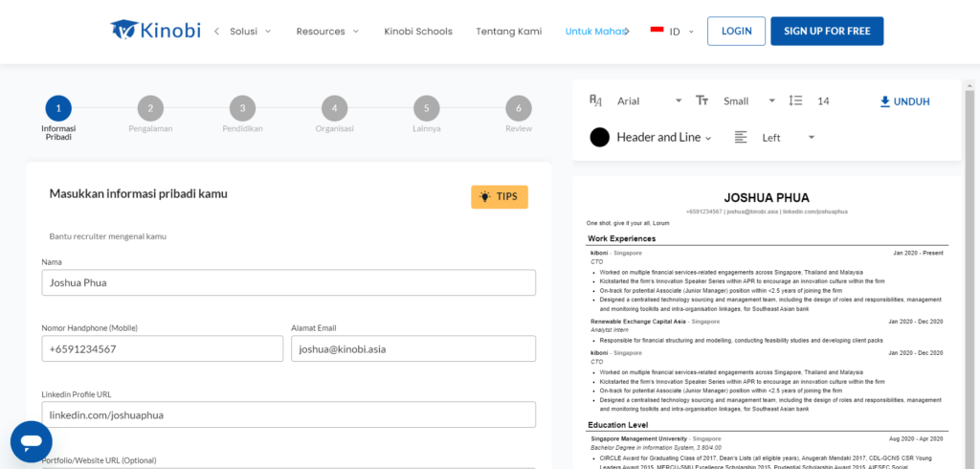Open the Arial font dropdown

(649, 100)
